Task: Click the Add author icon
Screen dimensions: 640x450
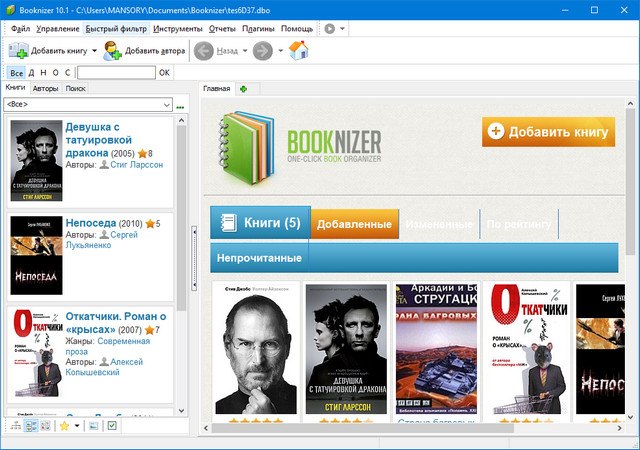Action: (113, 50)
